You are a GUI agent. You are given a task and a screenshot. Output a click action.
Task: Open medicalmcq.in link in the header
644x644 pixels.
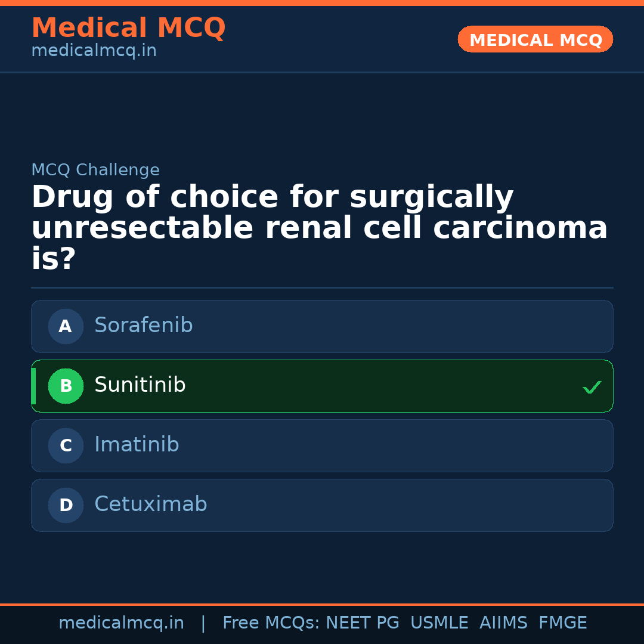94,51
